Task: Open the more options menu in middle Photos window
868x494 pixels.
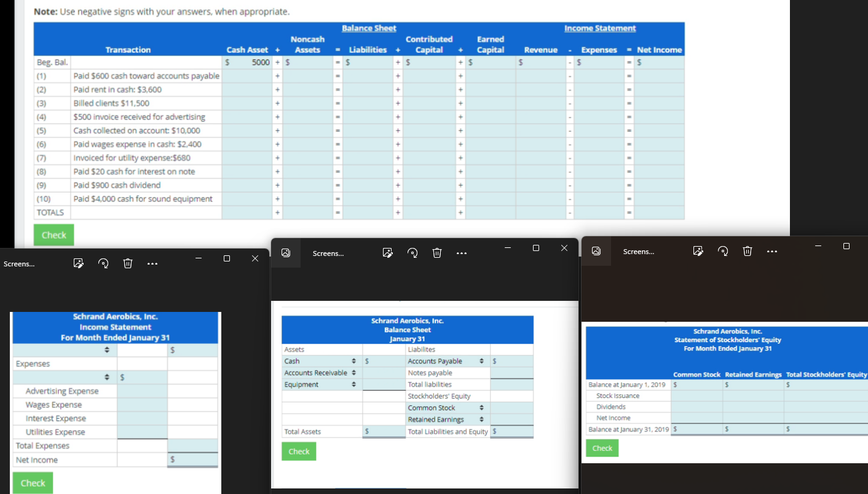Action: [462, 253]
